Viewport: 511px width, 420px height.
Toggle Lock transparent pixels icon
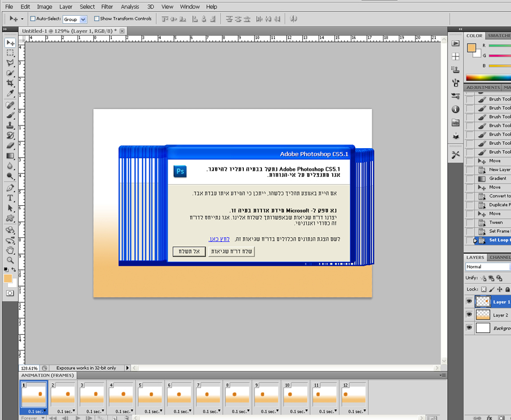click(x=484, y=289)
